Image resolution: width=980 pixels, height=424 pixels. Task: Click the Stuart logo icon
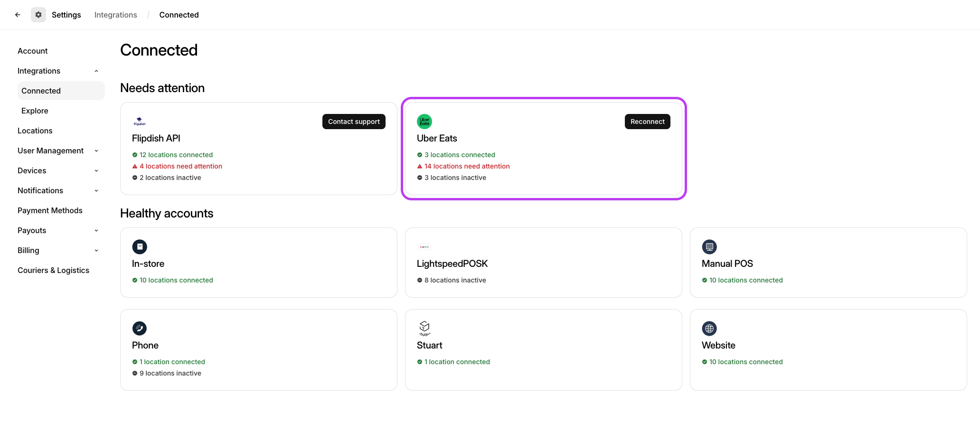pyautogui.click(x=424, y=328)
